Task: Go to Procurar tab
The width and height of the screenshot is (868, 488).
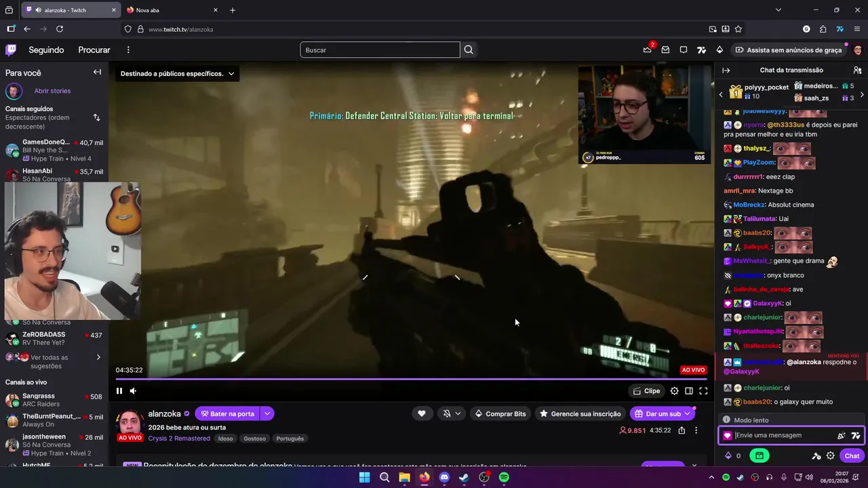Action: pos(94,49)
